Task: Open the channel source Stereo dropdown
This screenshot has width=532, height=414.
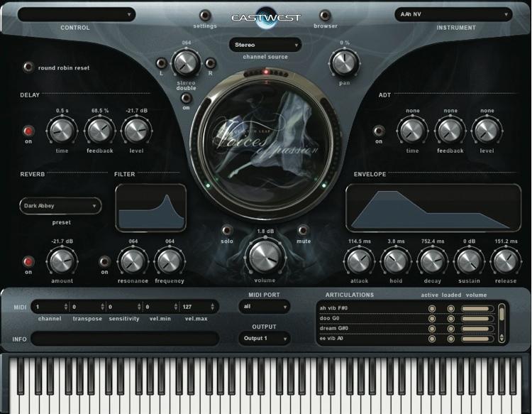Action: [x=265, y=45]
